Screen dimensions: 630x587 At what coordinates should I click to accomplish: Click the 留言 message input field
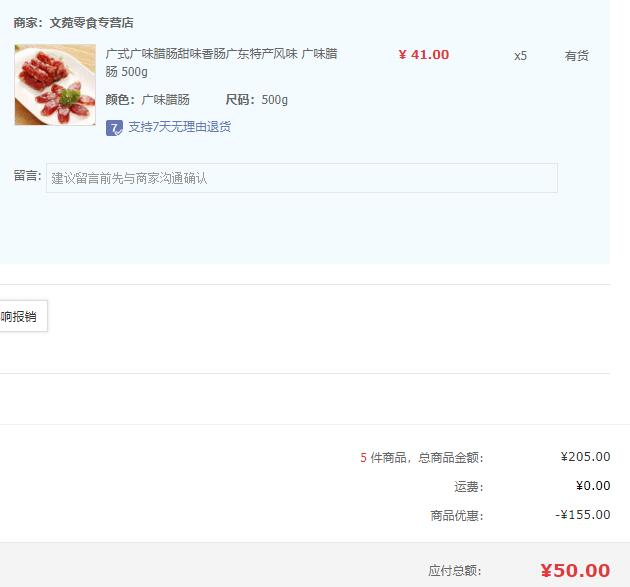click(302, 178)
